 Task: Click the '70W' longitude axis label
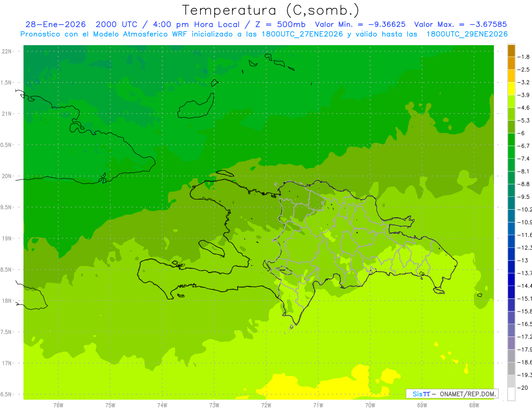[x=370, y=405]
